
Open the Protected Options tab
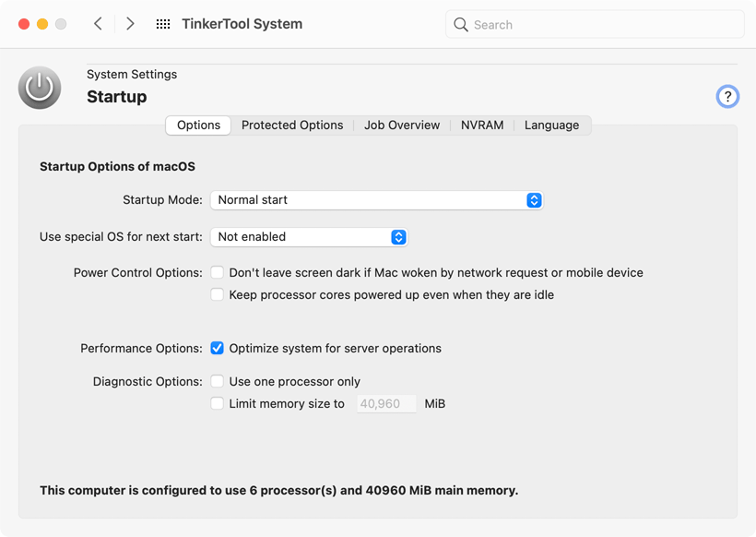point(292,125)
